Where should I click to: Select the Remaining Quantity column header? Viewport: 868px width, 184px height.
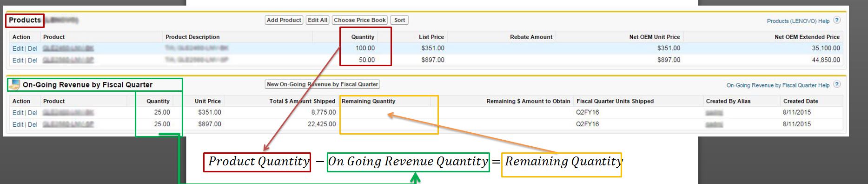pos(368,101)
